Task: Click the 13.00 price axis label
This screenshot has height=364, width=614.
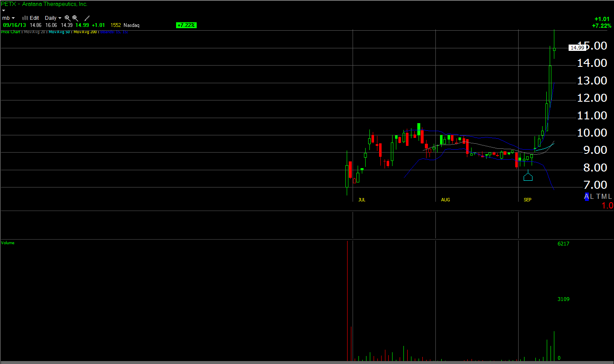Action: coord(592,81)
